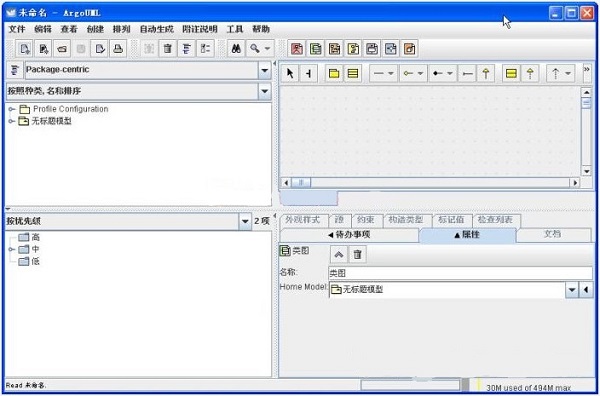
Task: Click icon left of Package-centric combo
Action: (15, 70)
